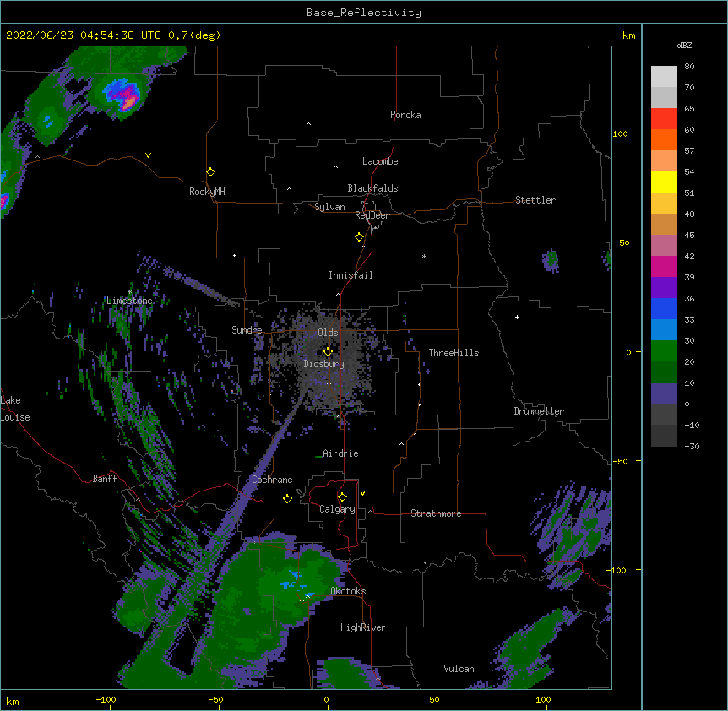
Task: Click the Olds town label
Action: point(328,333)
